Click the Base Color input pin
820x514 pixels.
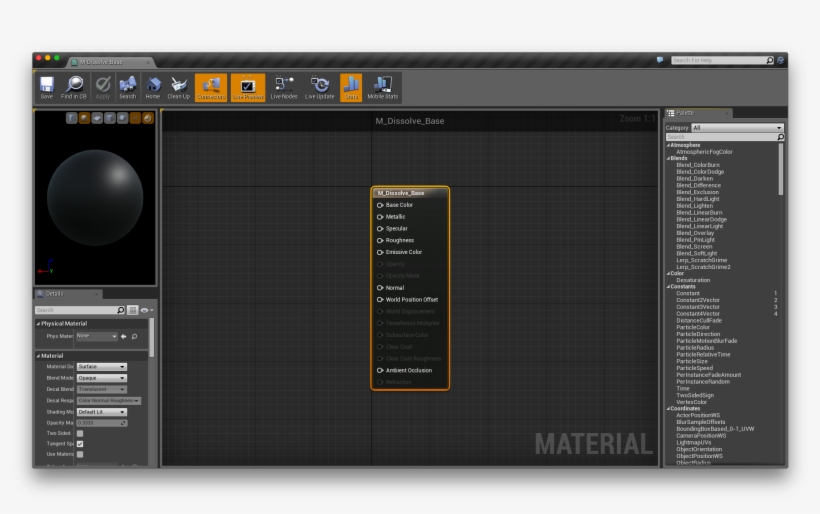(x=380, y=205)
